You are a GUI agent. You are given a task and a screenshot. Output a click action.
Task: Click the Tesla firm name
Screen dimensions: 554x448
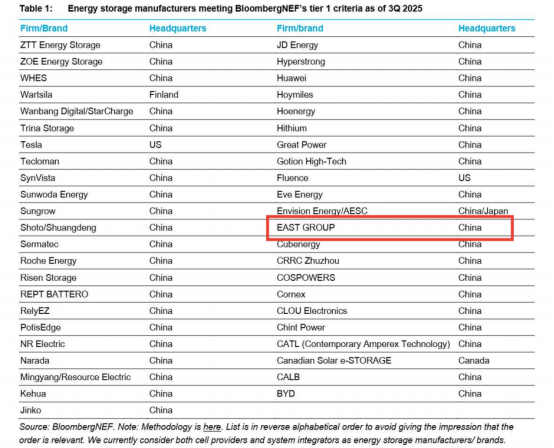[x=31, y=145]
